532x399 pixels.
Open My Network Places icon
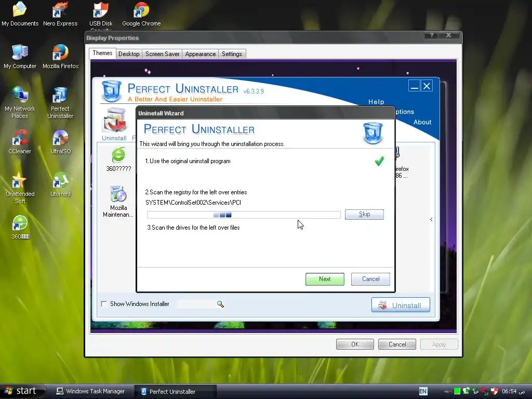click(x=20, y=102)
